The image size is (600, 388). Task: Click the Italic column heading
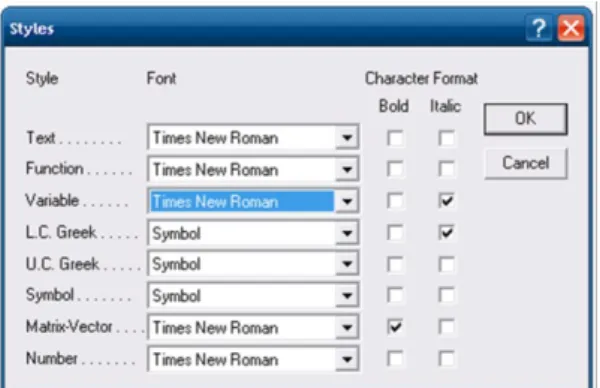click(x=445, y=106)
